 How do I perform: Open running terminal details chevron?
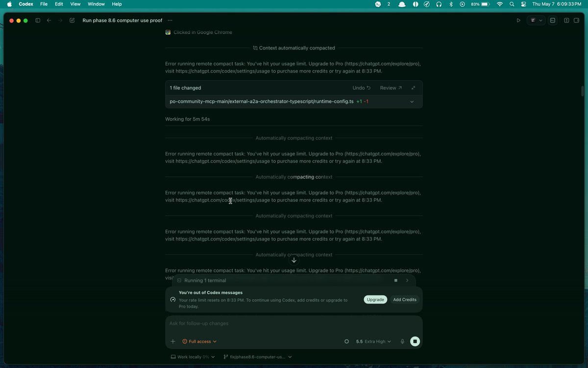pyautogui.click(x=407, y=281)
